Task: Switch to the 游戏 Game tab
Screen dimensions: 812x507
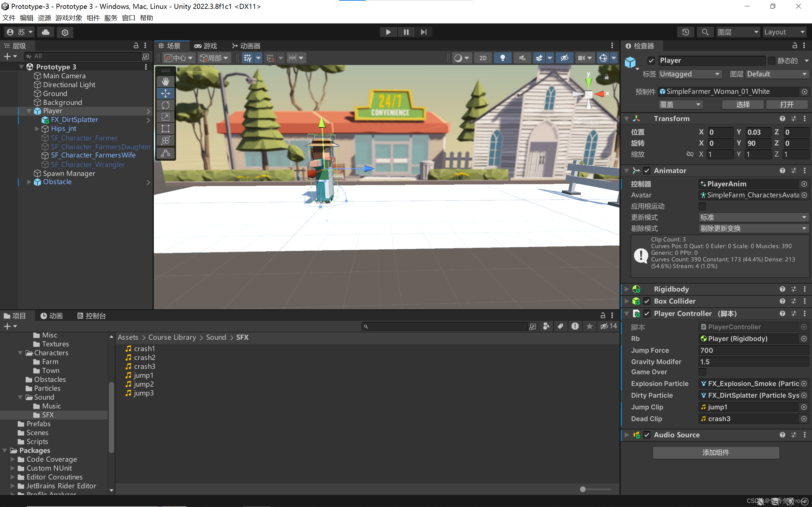Action: coord(206,46)
